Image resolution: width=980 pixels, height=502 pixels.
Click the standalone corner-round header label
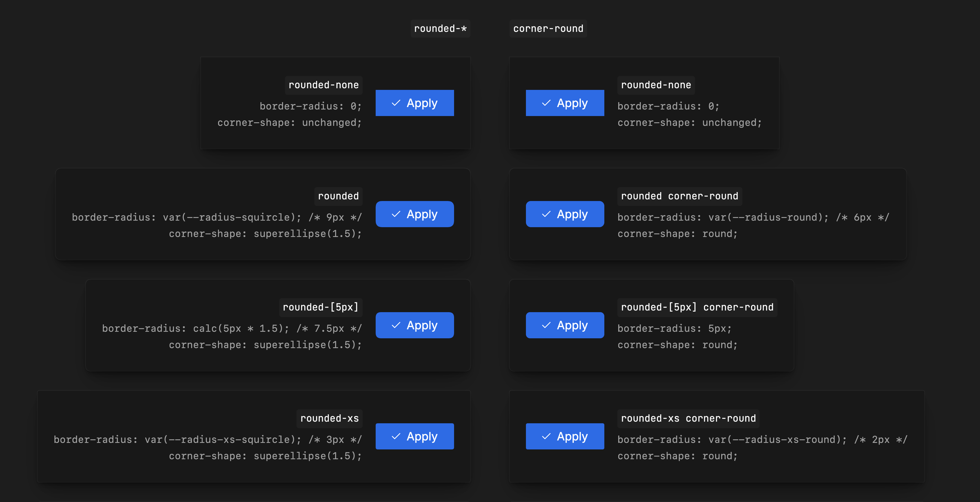point(548,29)
